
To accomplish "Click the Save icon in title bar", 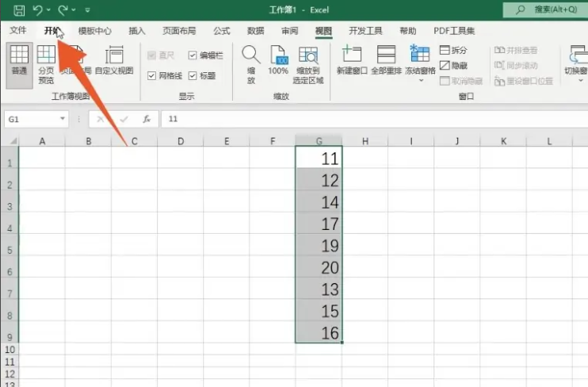I will 19,10.
